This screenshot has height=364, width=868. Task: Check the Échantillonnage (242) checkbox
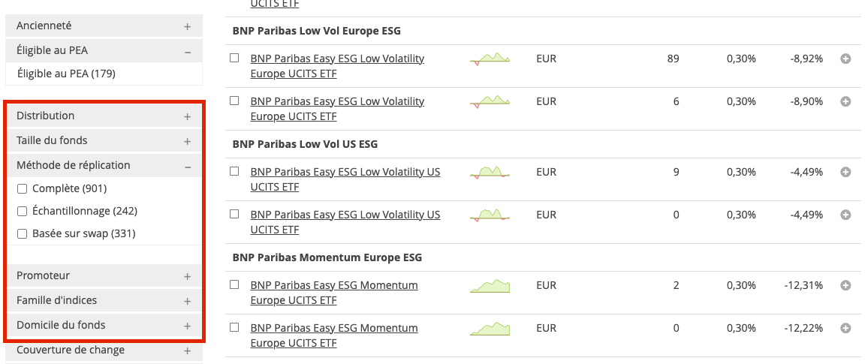click(x=23, y=211)
